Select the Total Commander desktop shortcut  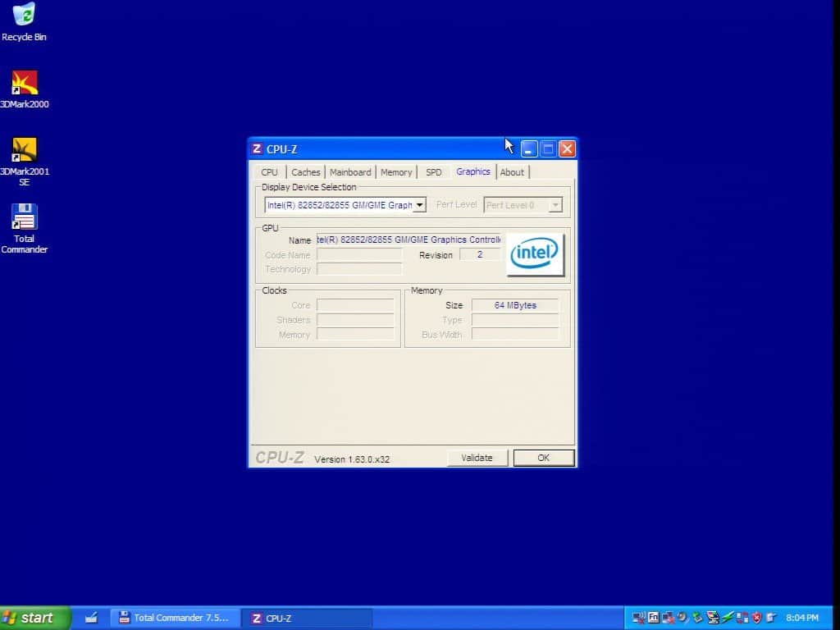point(24,229)
